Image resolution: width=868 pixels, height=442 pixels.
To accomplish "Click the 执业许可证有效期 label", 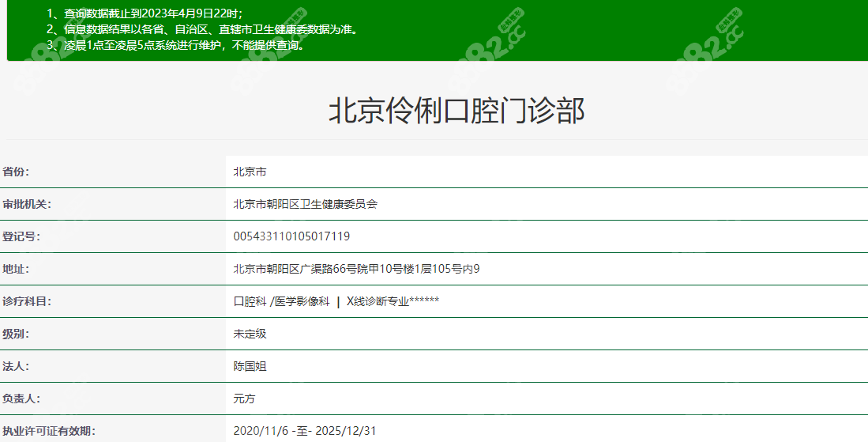I will click(x=49, y=431).
